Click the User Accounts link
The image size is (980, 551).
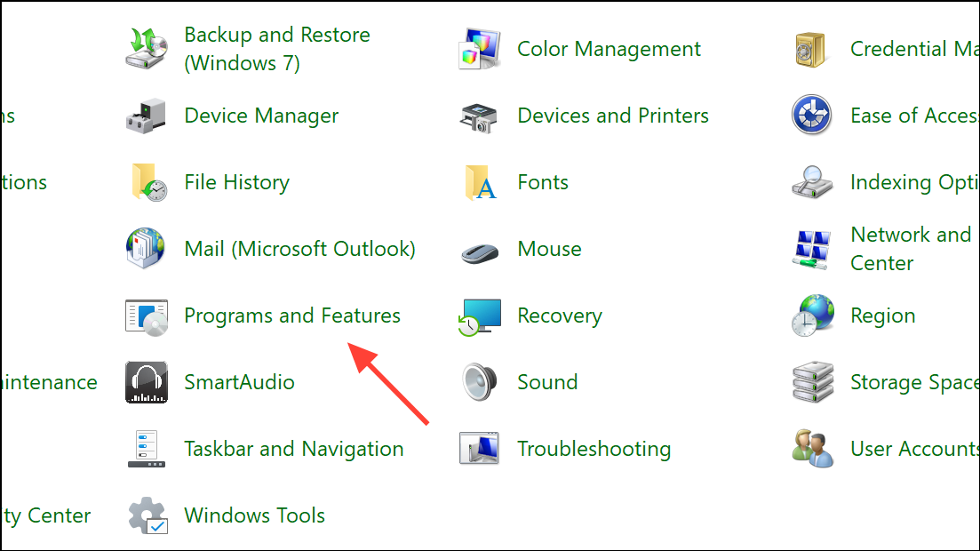[x=914, y=450]
